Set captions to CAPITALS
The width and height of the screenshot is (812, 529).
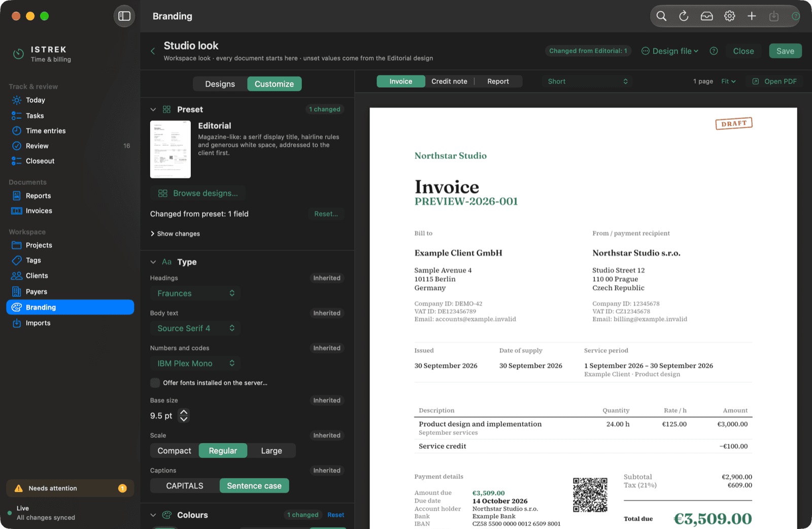coord(185,486)
